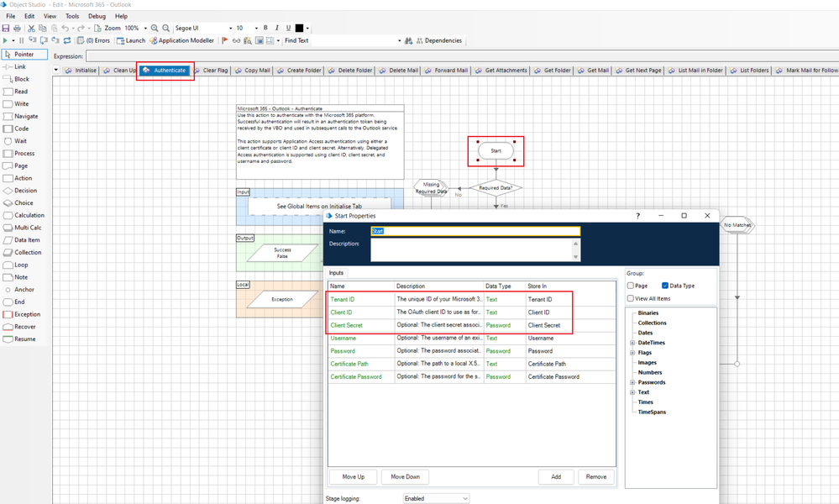Click the Zoom in magnifier icon
Image resolution: width=839 pixels, height=504 pixels.
pyautogui.click(x=155, y=29)
